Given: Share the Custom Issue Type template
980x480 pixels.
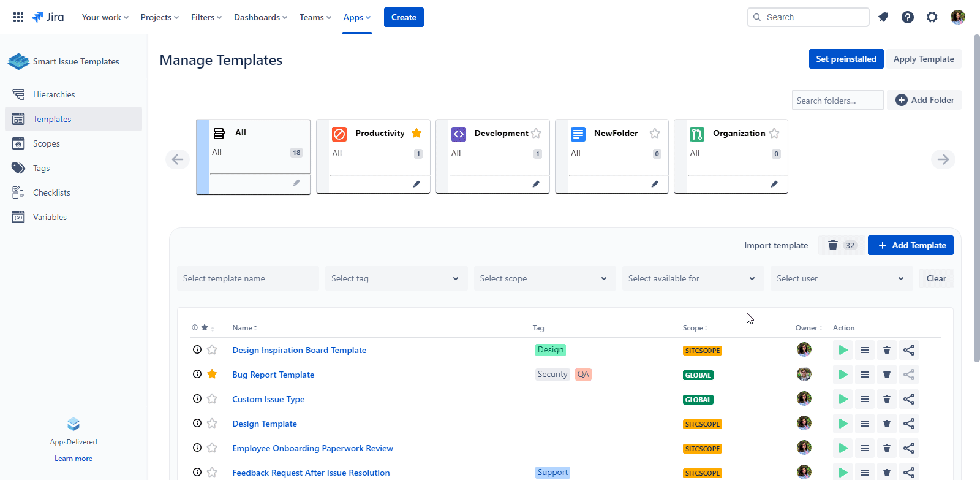Looking at the screenshot, I should click(909, 399).
